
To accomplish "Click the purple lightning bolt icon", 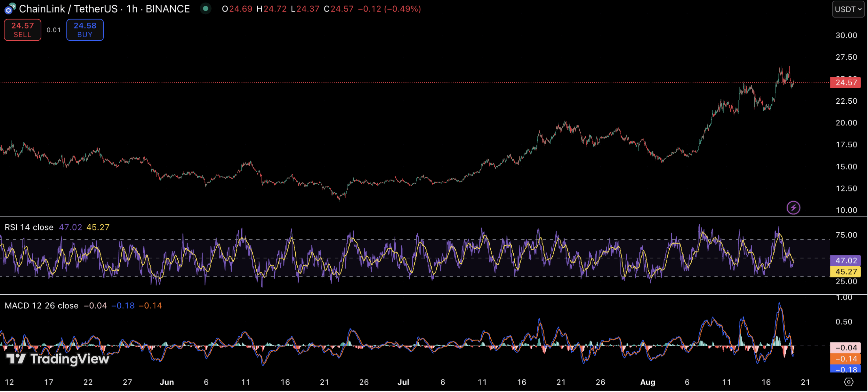I will (x=793, y=208).
